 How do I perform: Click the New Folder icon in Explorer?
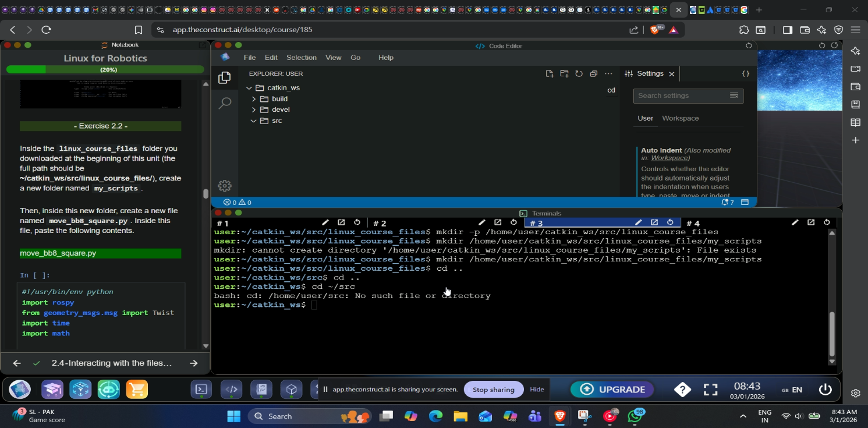tap(564, 74)
